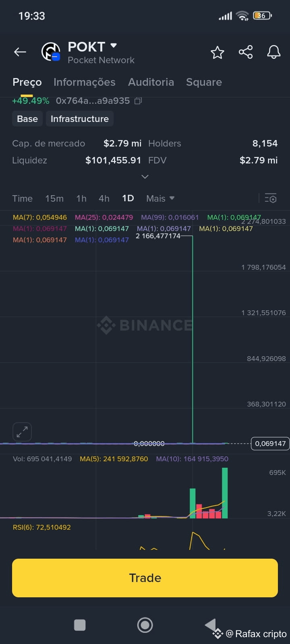Tap the Wi-Fi icon in status bar
The height and width of the screenshot is (644, 290).
tap(242, 16)
